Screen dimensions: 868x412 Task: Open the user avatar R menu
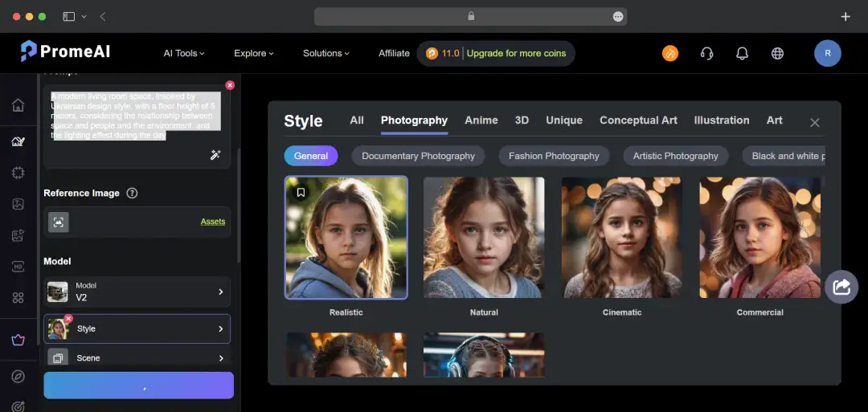coord(828,53)
